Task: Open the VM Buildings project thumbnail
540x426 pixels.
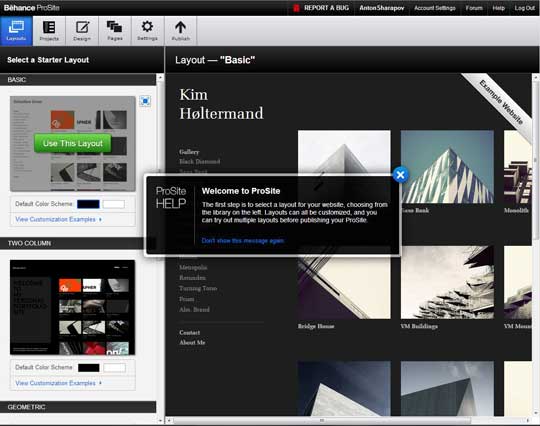Action: [x=447, y=282]
